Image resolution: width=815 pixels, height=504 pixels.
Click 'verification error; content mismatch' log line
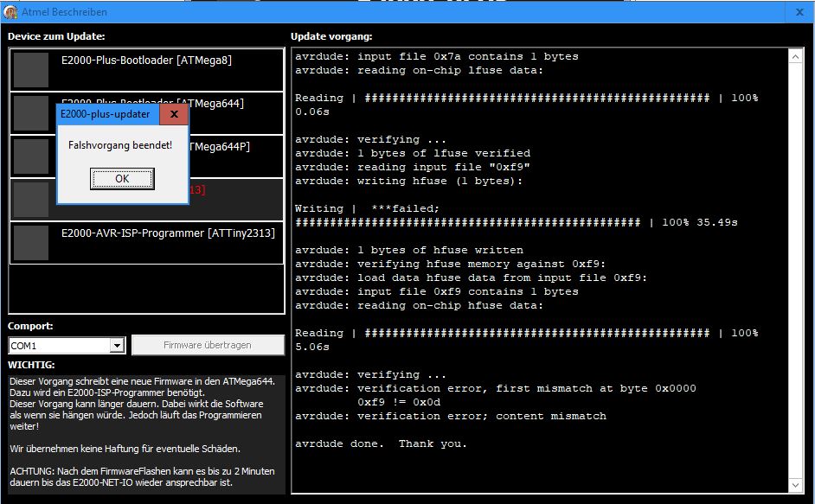[451, 416]
